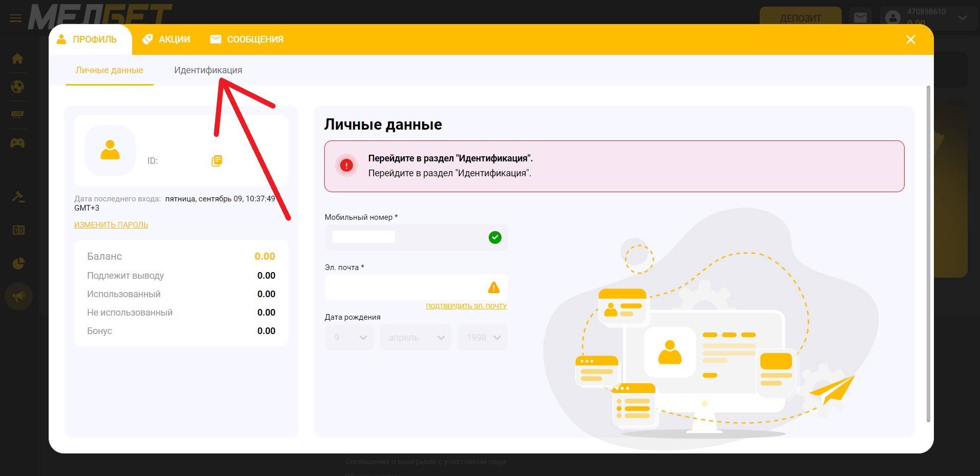Select the Личные данные sub-tab
The width and height of the screenshot is (980, 476).
pos(109,70)
